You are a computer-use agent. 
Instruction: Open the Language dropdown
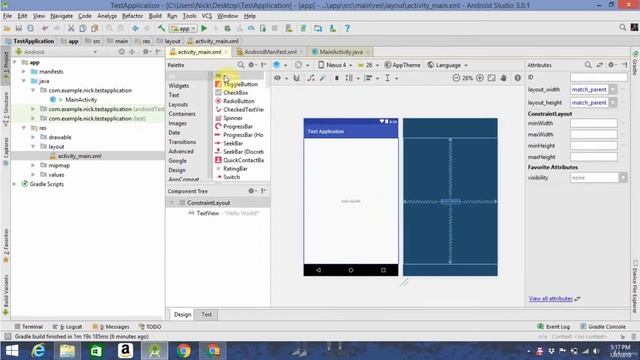pos(447,65)
